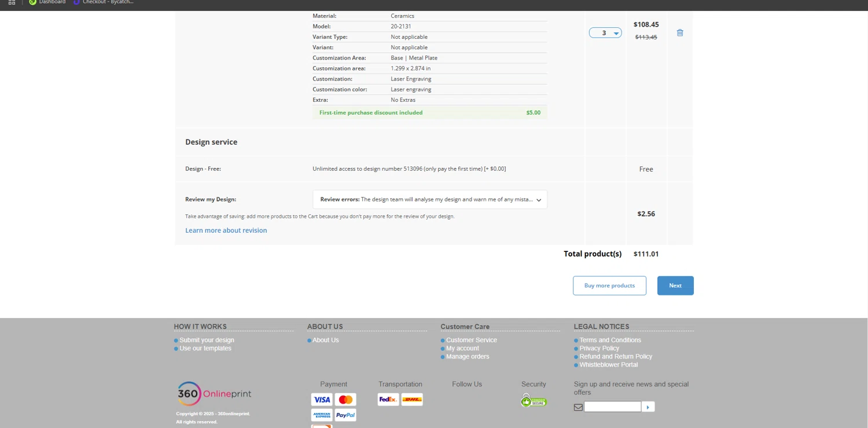Click the Base | Metal Plate value
868x428 pixels.
[414, 58]
